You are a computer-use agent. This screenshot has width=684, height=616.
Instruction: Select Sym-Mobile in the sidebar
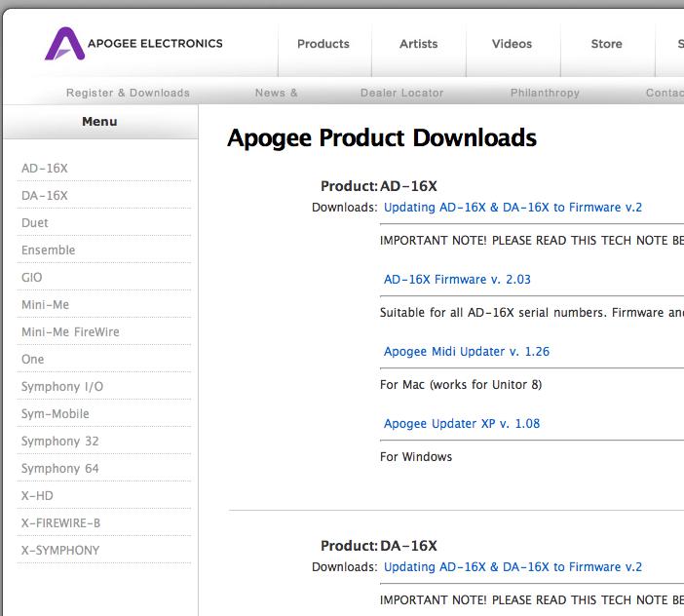pyautogui.click(x=55, y=413)
